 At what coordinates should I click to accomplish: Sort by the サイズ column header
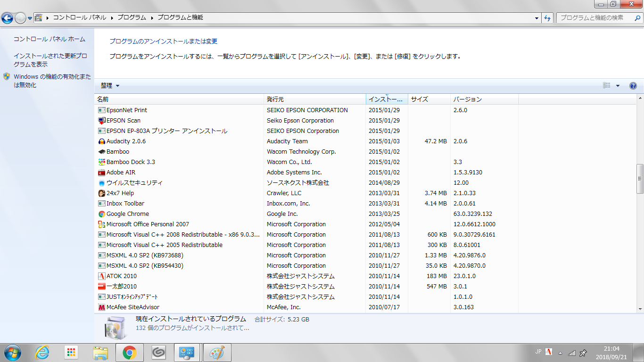click(x=429, y=99)
